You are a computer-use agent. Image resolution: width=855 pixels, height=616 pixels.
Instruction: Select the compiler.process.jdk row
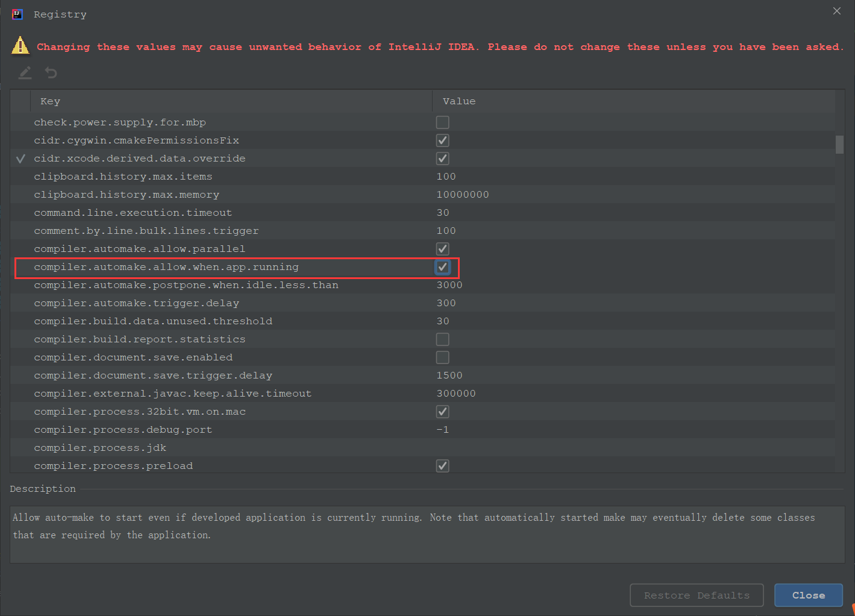100,448
